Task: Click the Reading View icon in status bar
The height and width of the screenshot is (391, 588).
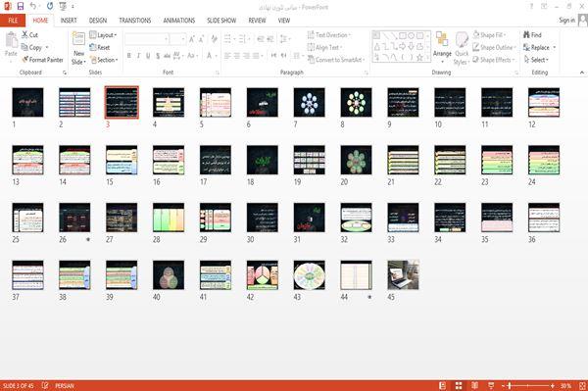Action: 474,385
